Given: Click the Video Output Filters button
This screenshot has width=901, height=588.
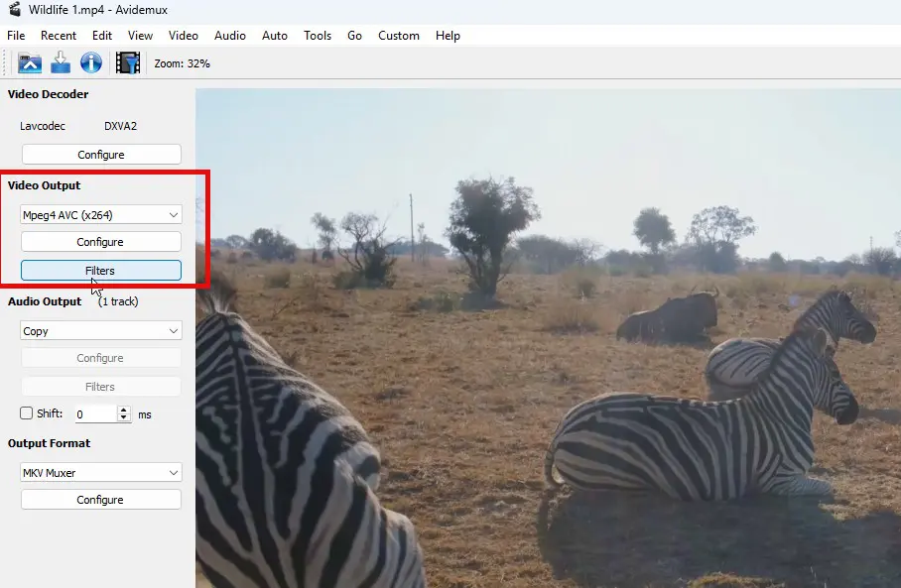Looking at the screenshot, I should (x=101, y=271).
